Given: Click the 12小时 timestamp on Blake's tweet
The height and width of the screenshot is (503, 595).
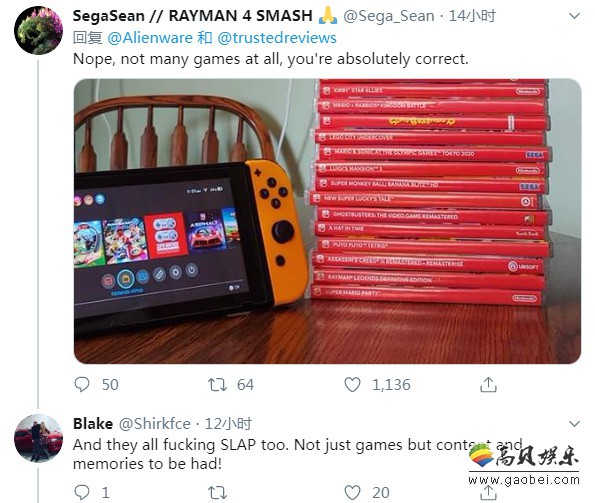Looking at the screenshot, I should click(x=228, y=424).
